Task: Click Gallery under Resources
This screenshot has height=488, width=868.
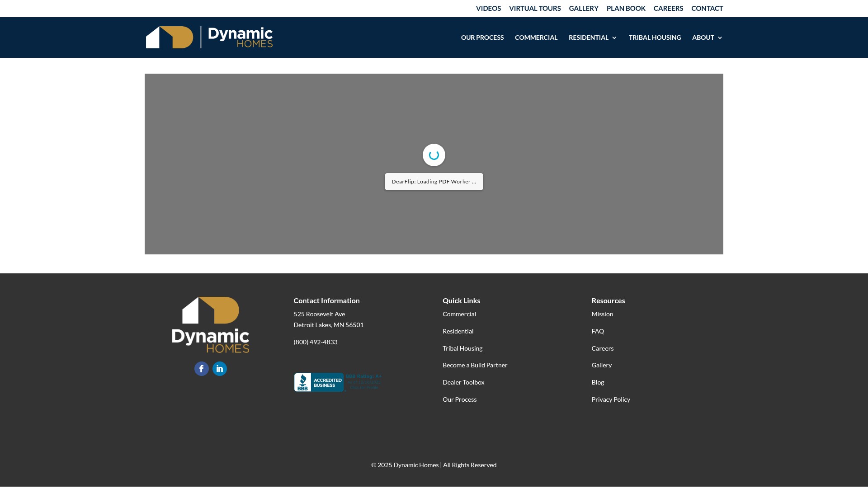Action: tap(602, 365)
